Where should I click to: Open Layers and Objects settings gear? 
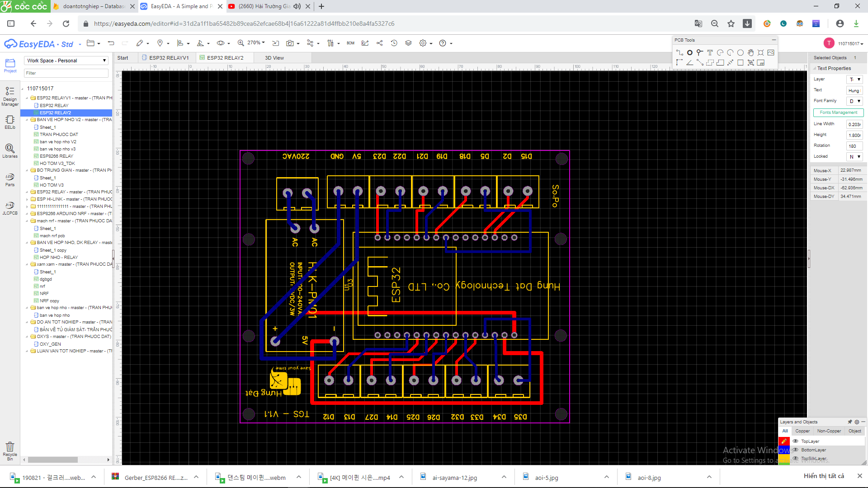(x=857, y=422)
